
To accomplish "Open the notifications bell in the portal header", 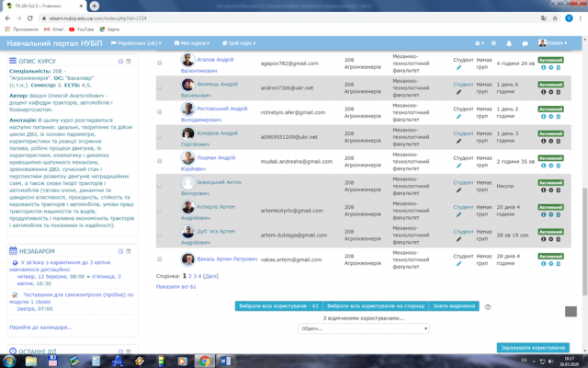I will pyautogui.click(x=509, y=43).
